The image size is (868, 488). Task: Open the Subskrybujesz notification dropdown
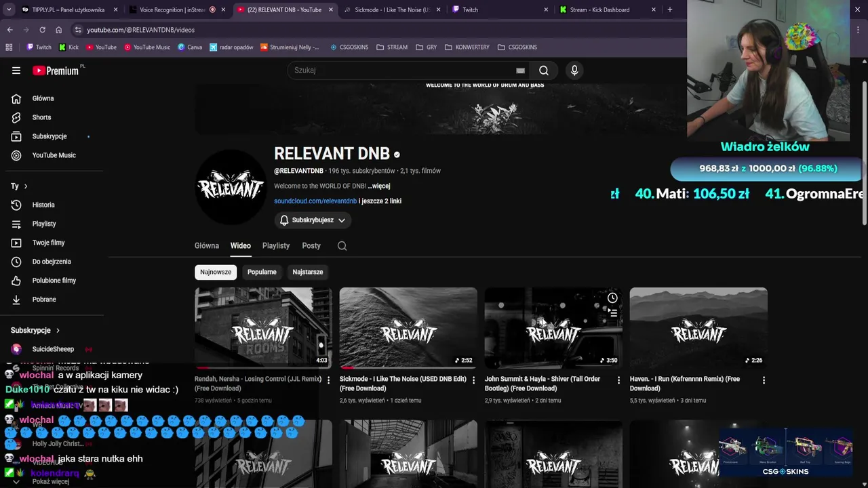coord(313,220)
